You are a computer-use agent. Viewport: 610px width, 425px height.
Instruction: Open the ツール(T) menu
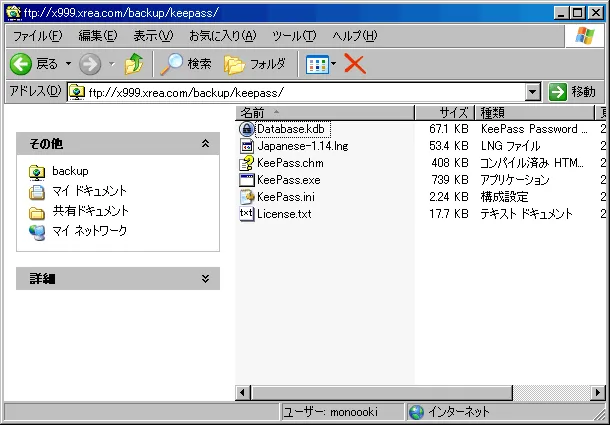click(x=294, y=36)
